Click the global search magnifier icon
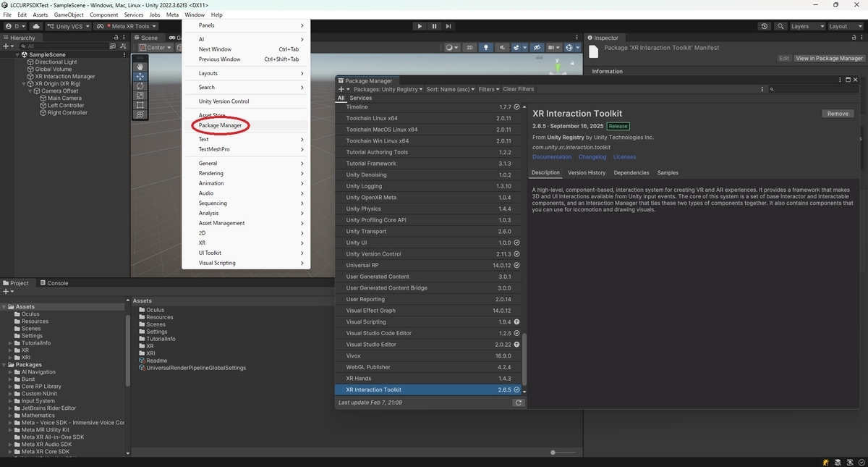 point(780,26)
